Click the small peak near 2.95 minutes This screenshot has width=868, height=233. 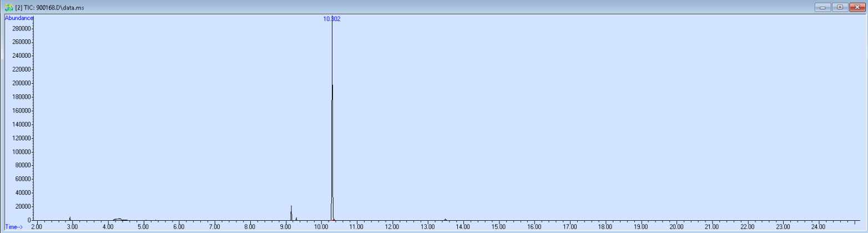70,219
